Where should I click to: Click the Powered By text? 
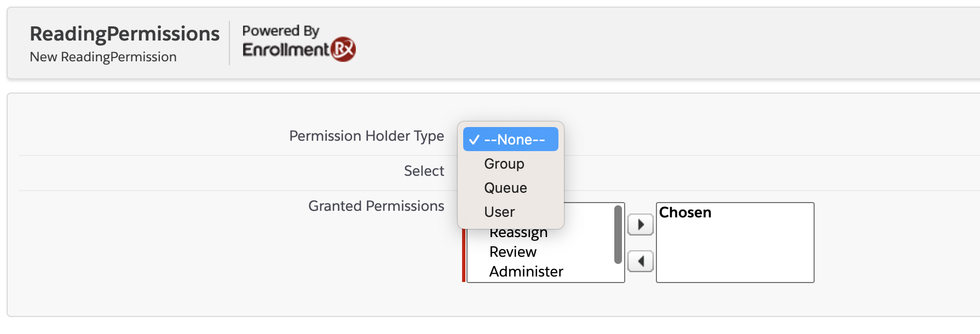(280, 31)
